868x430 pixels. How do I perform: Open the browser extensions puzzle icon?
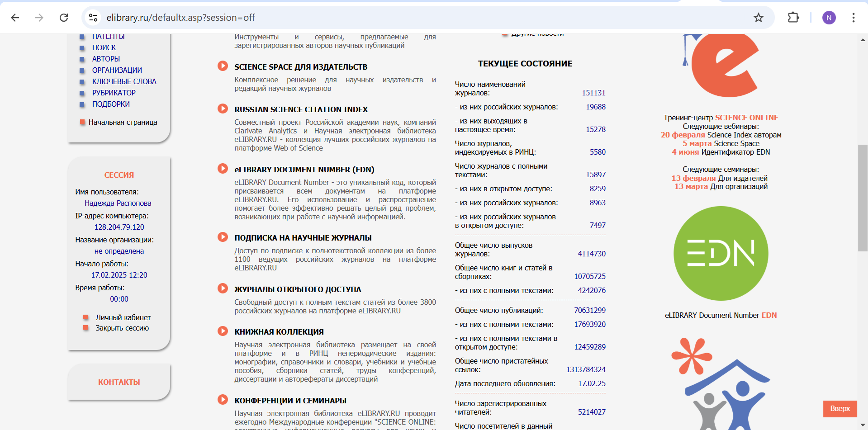coord(793,18)
